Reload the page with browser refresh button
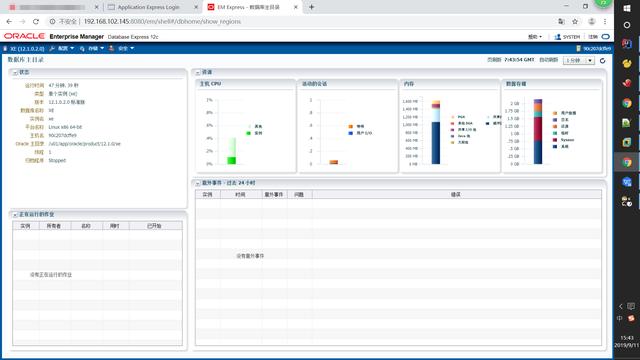Viewport: 640px width, 360px height. click(36, 21)
